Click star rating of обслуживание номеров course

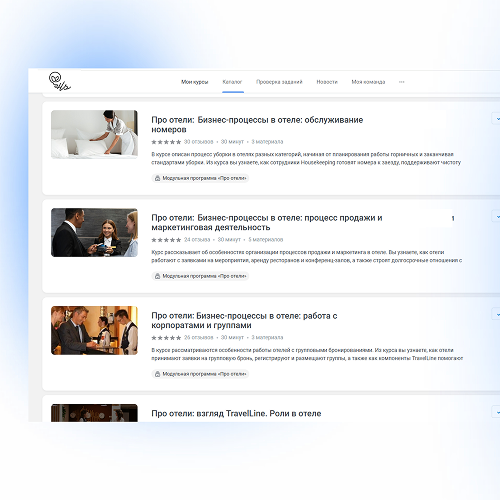pyautogui.click(x=166, y=142)
